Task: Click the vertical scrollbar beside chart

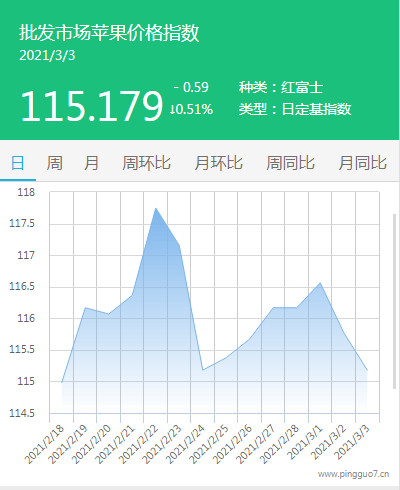Action: [x=395, y=301]
